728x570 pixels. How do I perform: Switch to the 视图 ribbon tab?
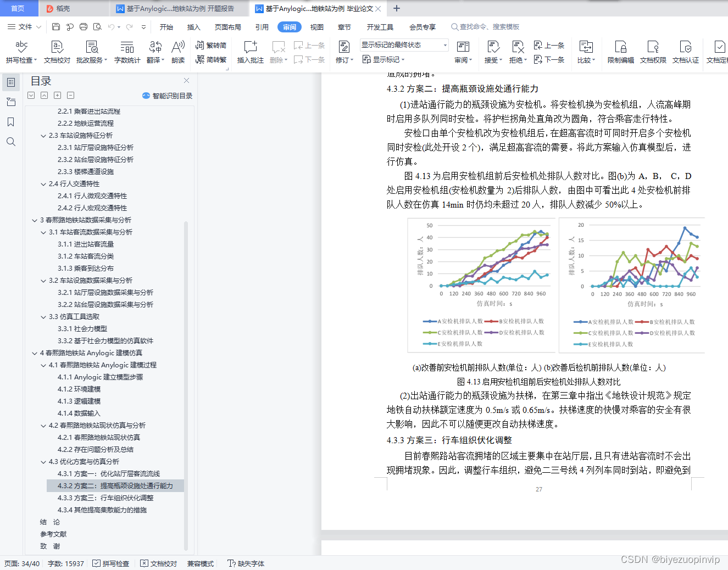pyautogui.click(x=316, y=26)
